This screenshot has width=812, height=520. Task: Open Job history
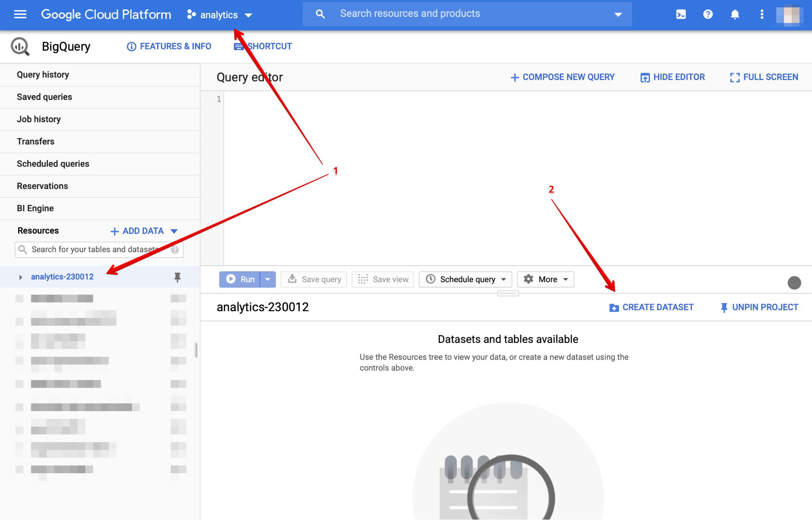point(100,119)
